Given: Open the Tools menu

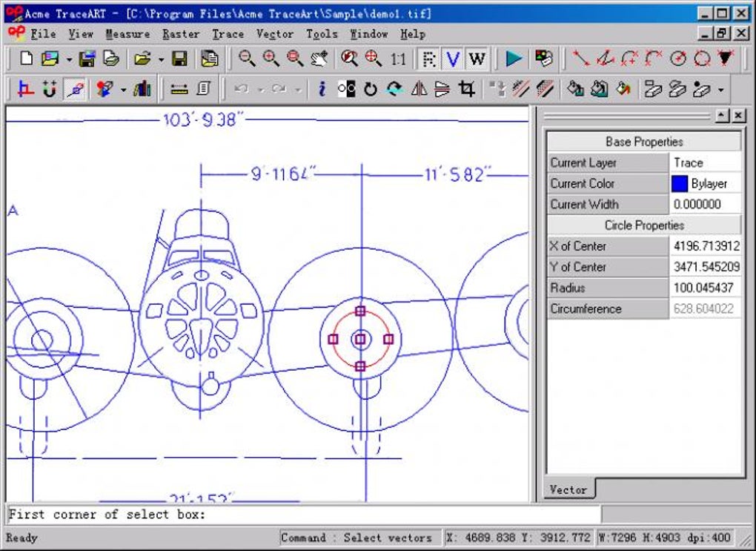Looking at the screenshot, I should click(x=322, y=34).
